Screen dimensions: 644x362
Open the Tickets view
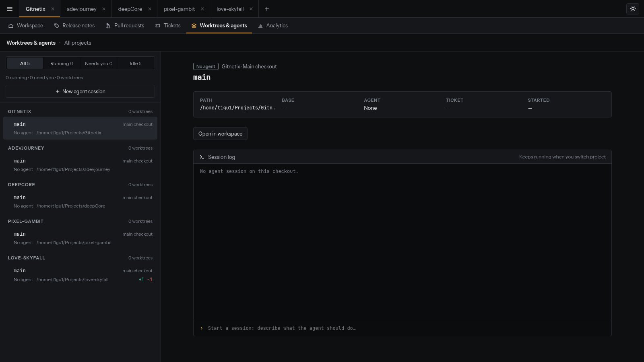click(x=168, y=26)
